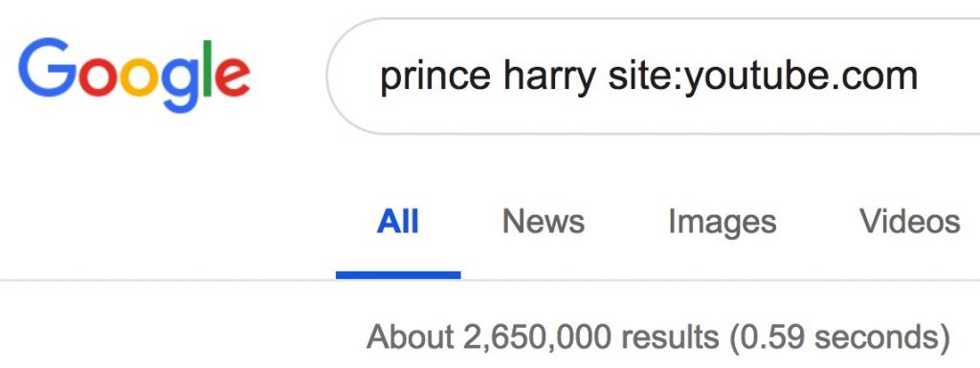Click the About 2,650,000 results text

tap(543, 337)
